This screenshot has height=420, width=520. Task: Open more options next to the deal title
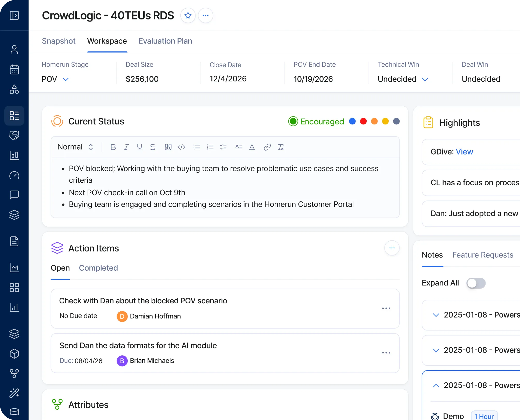pyautogui.click(x=205, y=15)
